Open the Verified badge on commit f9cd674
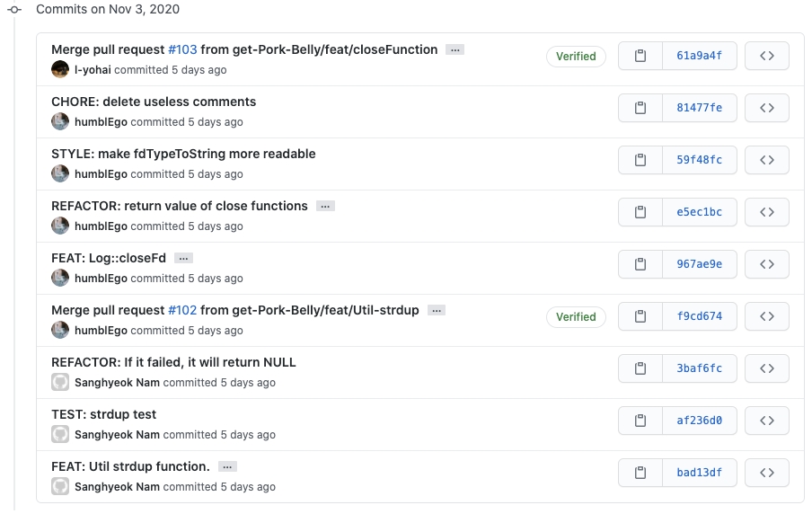Screen dimensions: 812x514 tap(576, 316)
